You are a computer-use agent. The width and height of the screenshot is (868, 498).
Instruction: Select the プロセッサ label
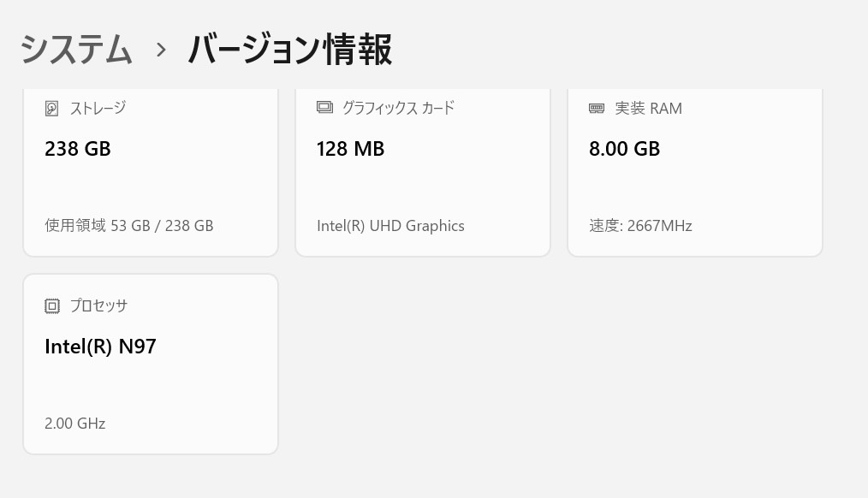pyautogui.click(x=98, y=305)
